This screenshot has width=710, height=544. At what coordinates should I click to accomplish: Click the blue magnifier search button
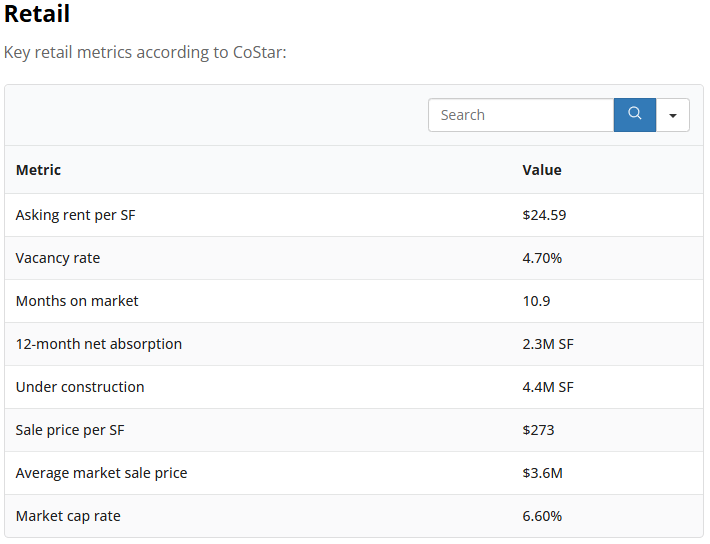point(634,115)
